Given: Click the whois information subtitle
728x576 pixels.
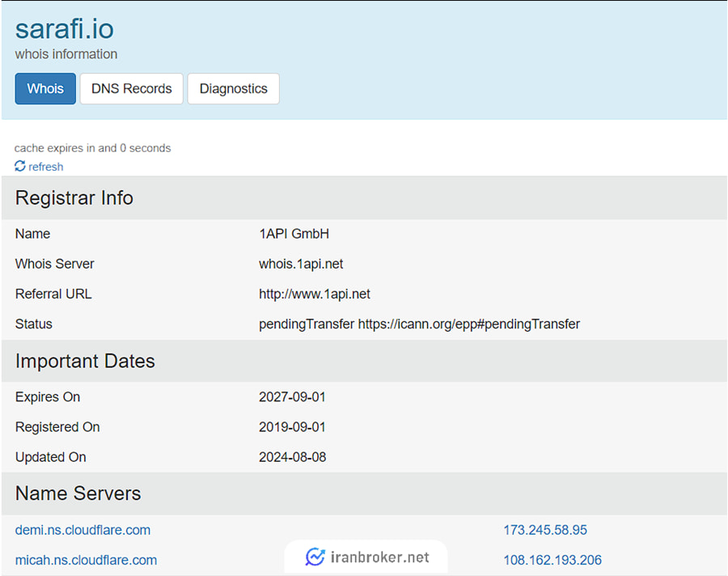Looking at the screenshot, I should (x=66, y=54).
